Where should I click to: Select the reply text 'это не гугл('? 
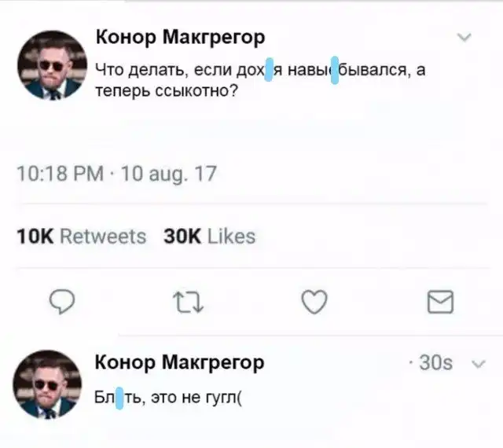(195, 394)
